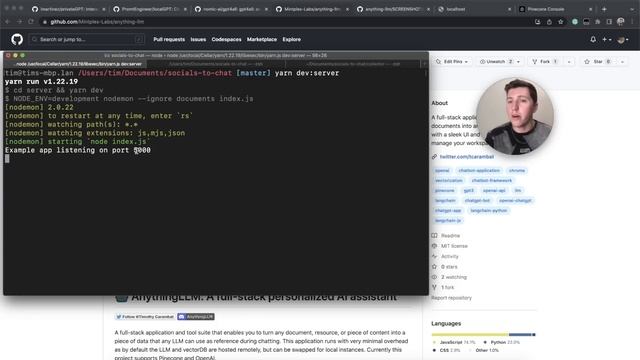View the 1 fork link
This screenshot has width=640, height=360.
tap(447, 287)
